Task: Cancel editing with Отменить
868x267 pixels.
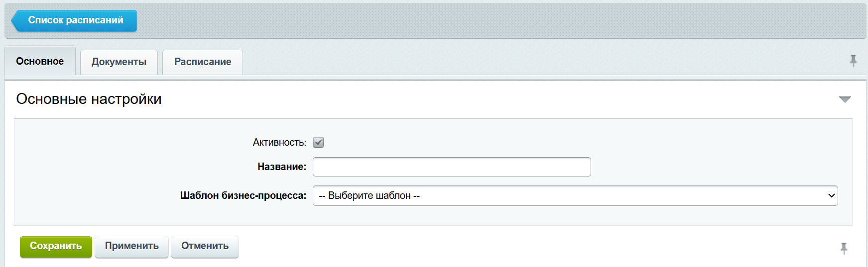Action: click(205, 246)
